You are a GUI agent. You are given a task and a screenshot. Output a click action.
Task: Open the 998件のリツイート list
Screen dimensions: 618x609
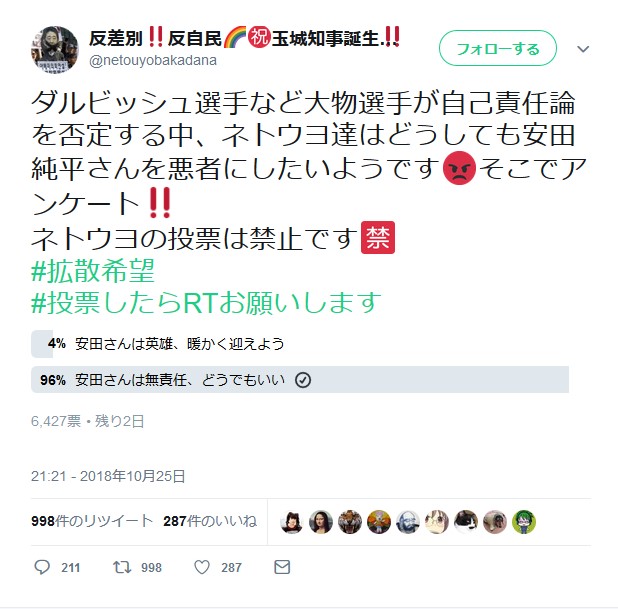[x=92, y=521]
